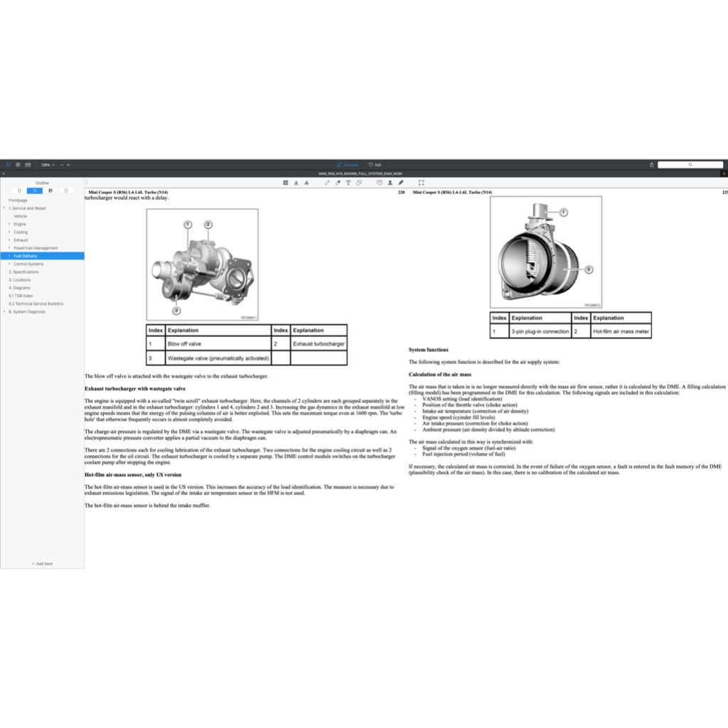Expand the Engine tree item
The width and height of the screenshot is (728, 728).
tap(10, 224)
